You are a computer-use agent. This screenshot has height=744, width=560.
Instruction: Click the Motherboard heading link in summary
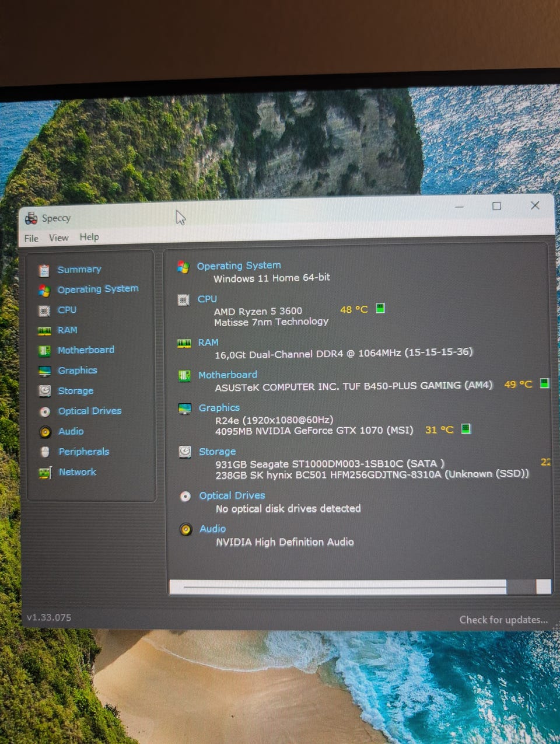(228, 375)
